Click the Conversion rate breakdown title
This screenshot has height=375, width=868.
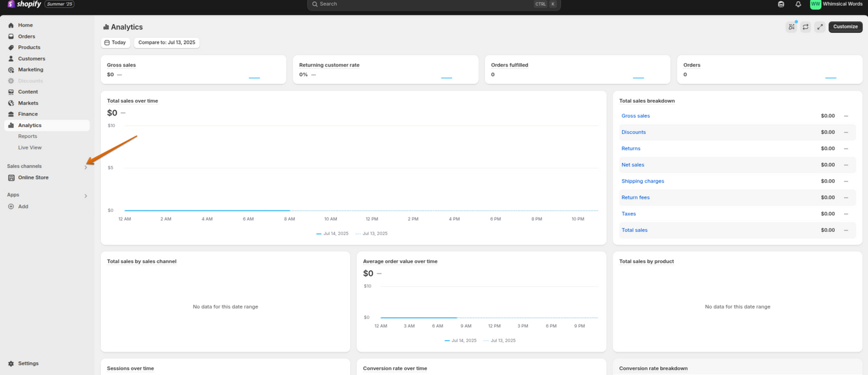coord(654,368)
